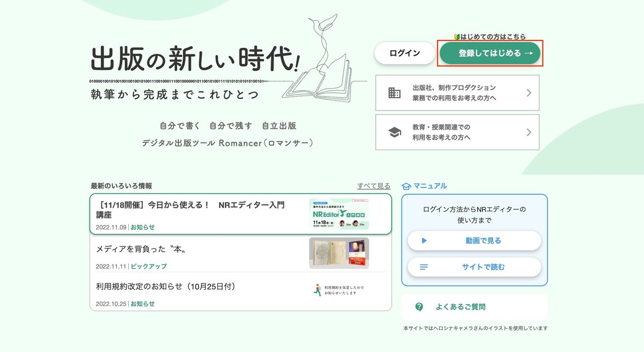The width and height of the screenshot is (644, 352).
Task: Start with 登録してはじめる button
Action: click(x=490, y=53)
